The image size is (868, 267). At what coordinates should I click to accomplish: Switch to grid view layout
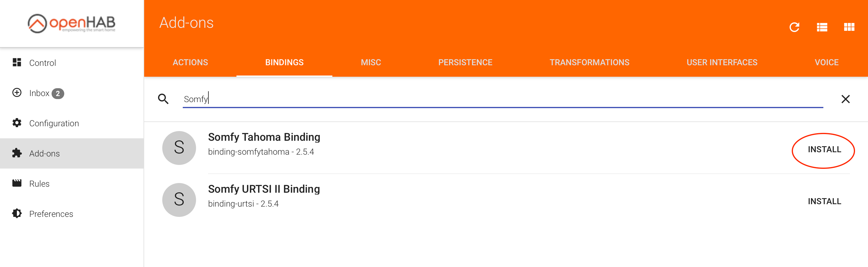coord(849,27)
